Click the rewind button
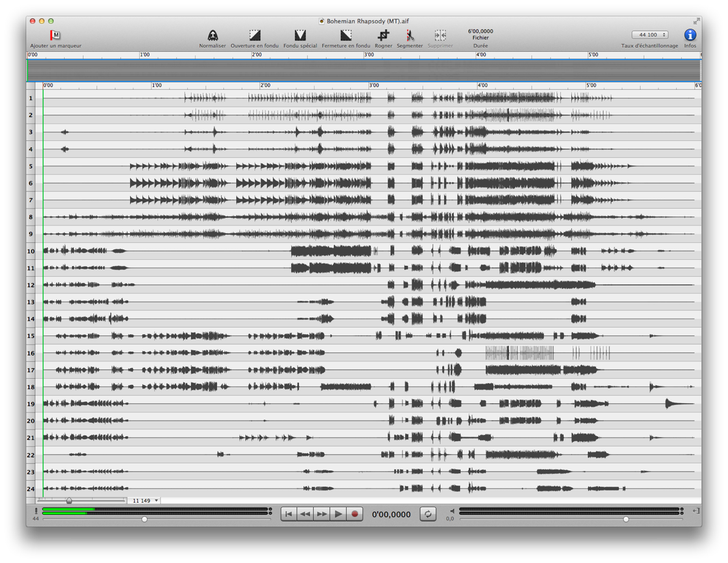Screen dimensions: 728x563 tap(305, 514)
